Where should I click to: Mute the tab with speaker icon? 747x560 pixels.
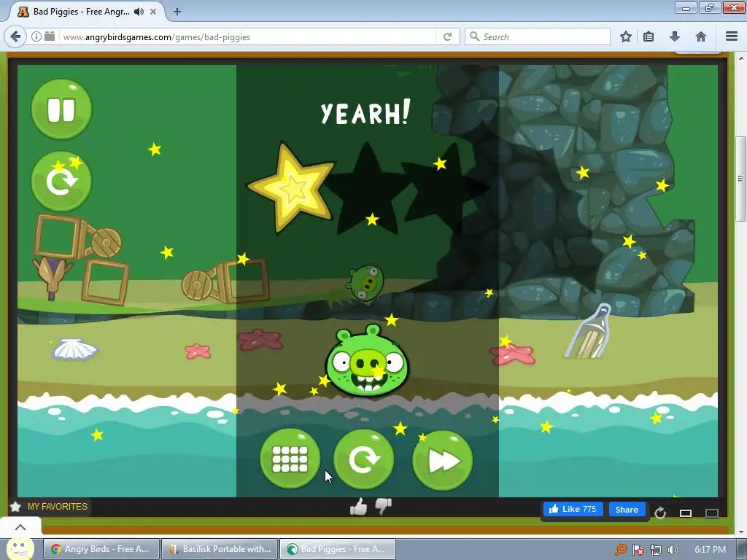tap(139, 12)
